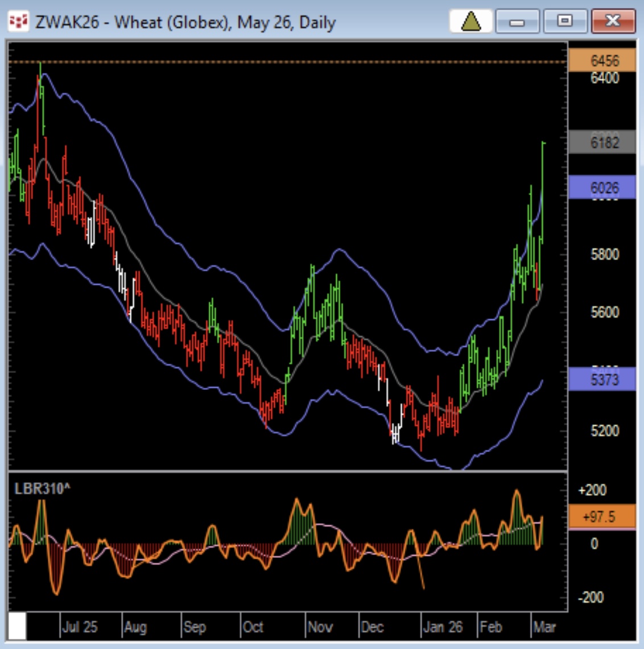Click the dotted orange line at 6456
The height and width of the screenshot is (649, 644).
[x=284, y=61]
